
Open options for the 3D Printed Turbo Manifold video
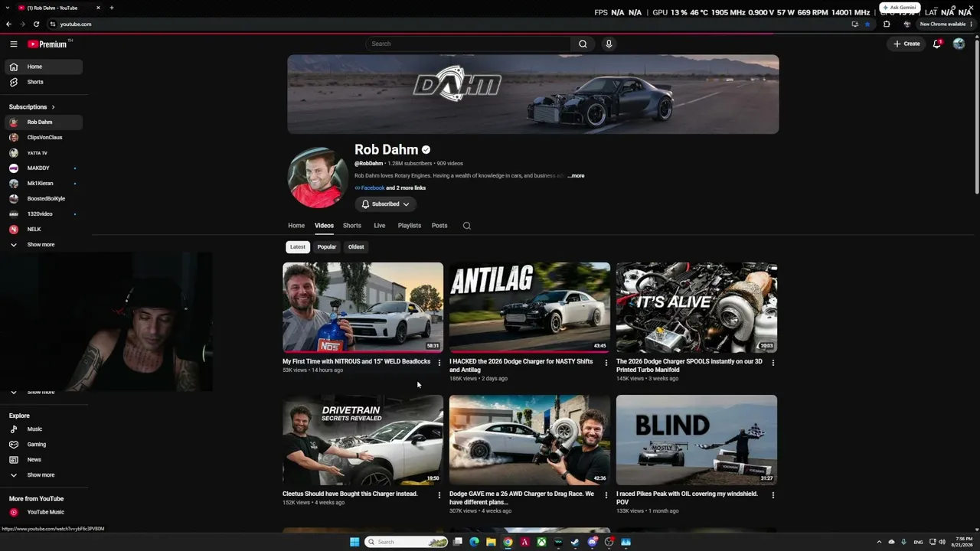pyautogui.click(x=773, y=363)
